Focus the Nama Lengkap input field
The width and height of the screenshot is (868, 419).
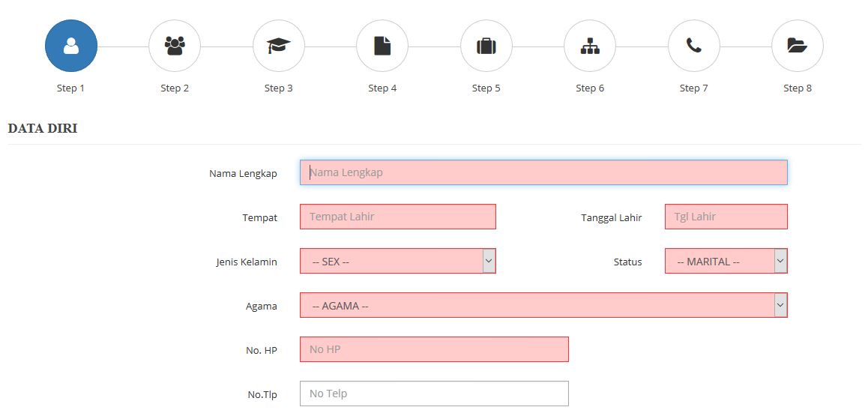543,172
